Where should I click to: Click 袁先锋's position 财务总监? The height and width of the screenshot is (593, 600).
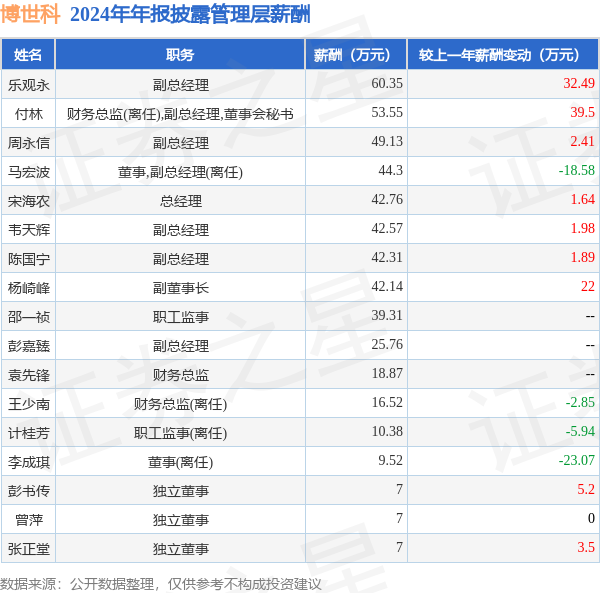[x=181, y=375]
